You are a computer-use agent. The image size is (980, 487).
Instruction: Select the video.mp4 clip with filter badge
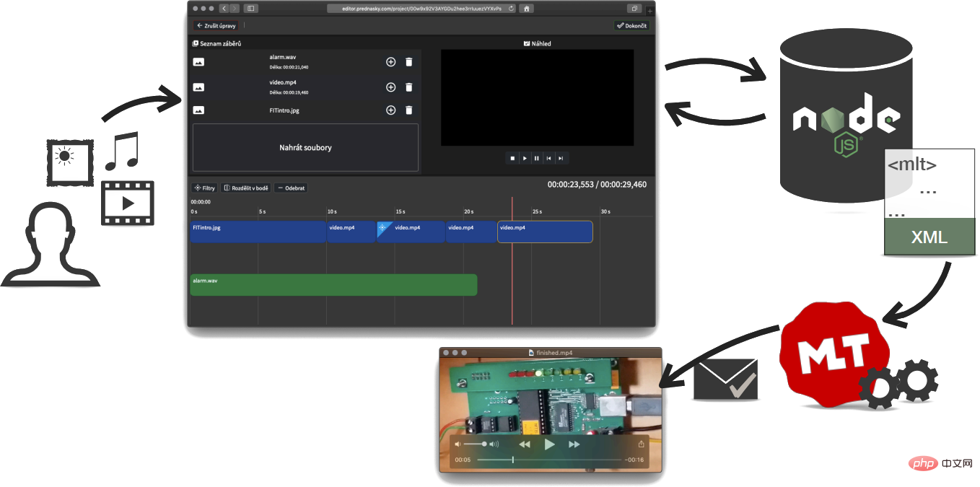point(411,232)
